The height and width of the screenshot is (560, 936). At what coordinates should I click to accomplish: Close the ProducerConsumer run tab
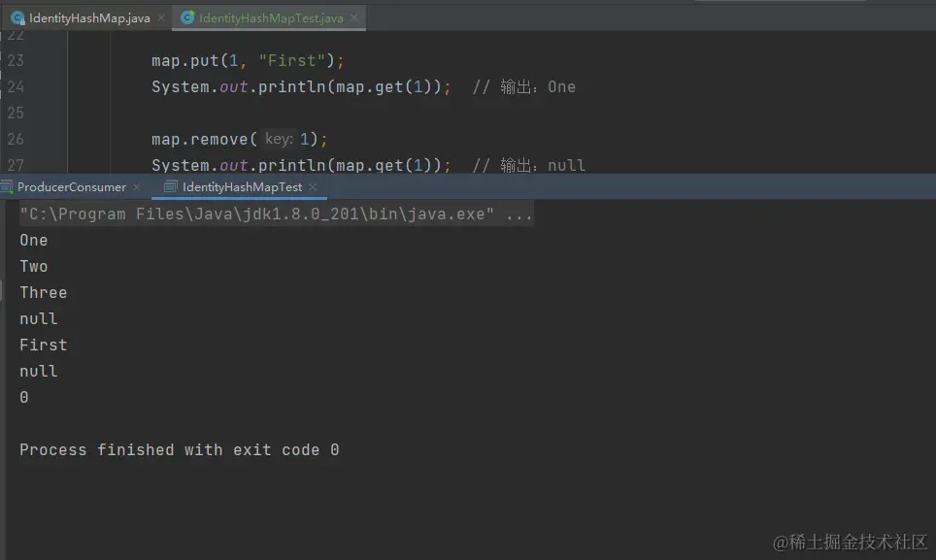tap(137, 187)
